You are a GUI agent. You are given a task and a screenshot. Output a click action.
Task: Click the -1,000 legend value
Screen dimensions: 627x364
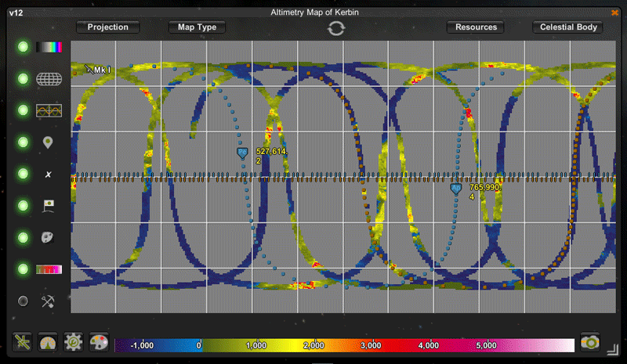pos(143,345)
